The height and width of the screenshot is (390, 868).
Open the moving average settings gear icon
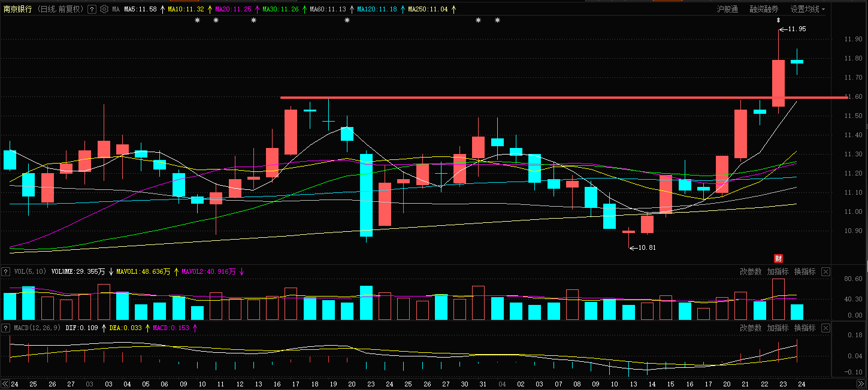click(104, 9)
